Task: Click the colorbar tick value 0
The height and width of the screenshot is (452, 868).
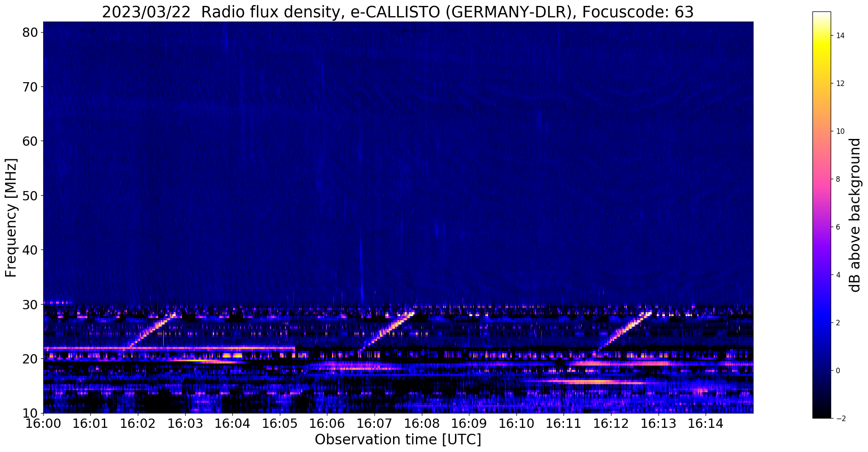Action: click(837, 371)
